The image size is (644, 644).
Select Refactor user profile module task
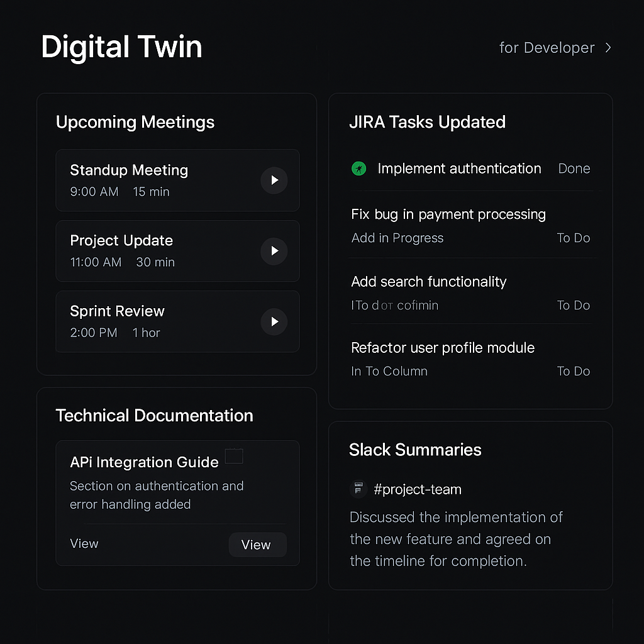[443, 348]
